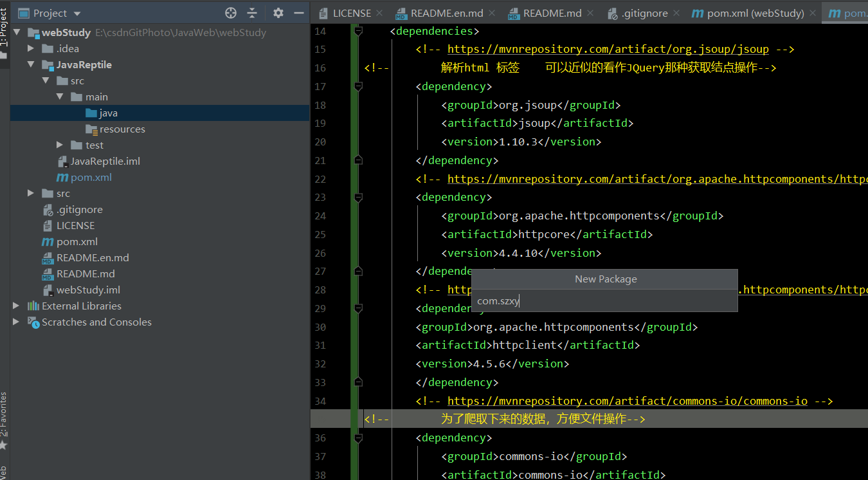Expand the root-level src folder
The width and height of the screenshot is (868, 480).
pyautogui.click(x=31, y=194)
